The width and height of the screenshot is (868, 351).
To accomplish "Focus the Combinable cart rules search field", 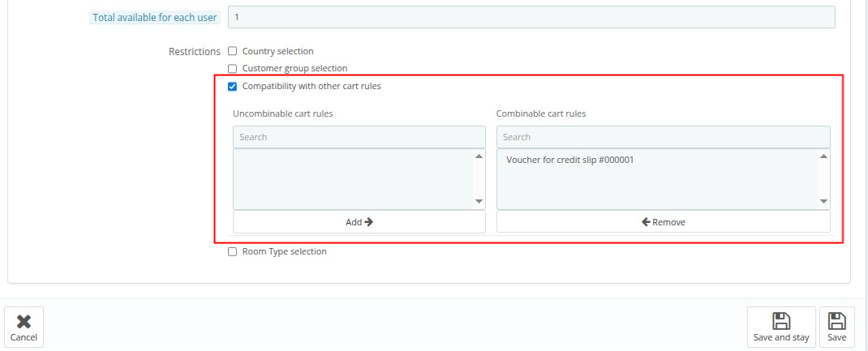I will [x=663, y=137].
